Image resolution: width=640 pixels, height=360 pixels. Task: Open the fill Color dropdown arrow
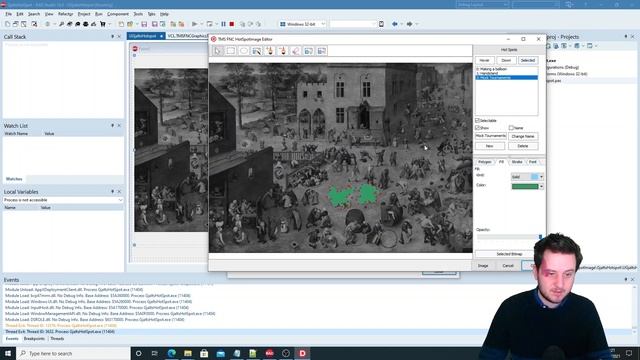[x=541, y=187]
